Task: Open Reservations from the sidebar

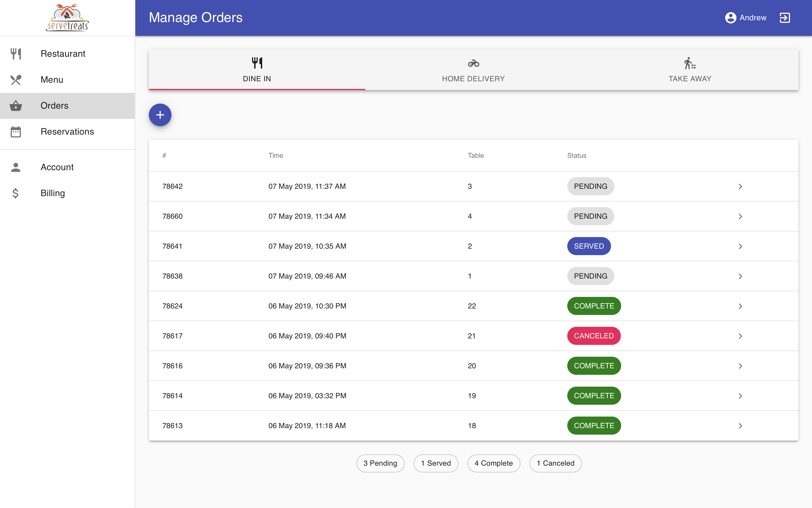Action: click(x=67, y=132)
